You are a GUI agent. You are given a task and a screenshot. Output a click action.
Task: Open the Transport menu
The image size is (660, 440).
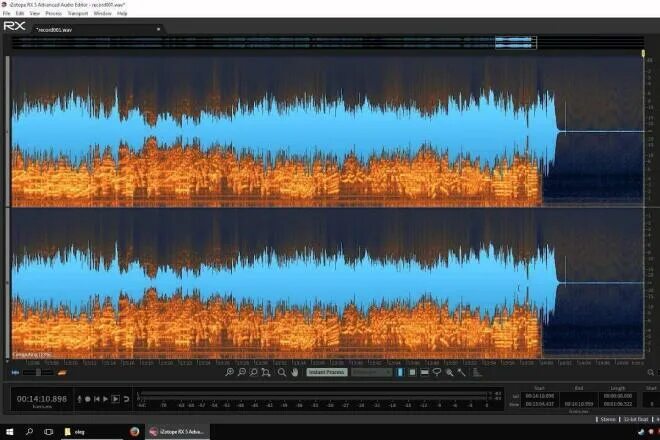pos(78,13)
